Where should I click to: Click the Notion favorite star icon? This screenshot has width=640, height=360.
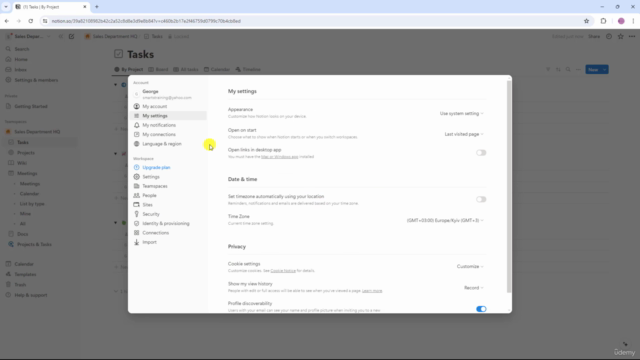[620, 36]
